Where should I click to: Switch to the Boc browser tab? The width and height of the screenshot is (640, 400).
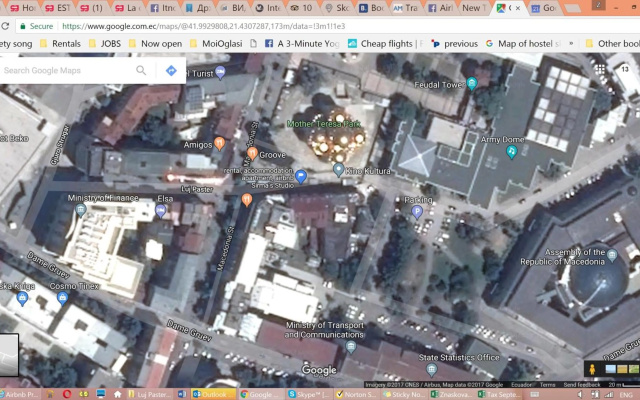coord(371,8)
